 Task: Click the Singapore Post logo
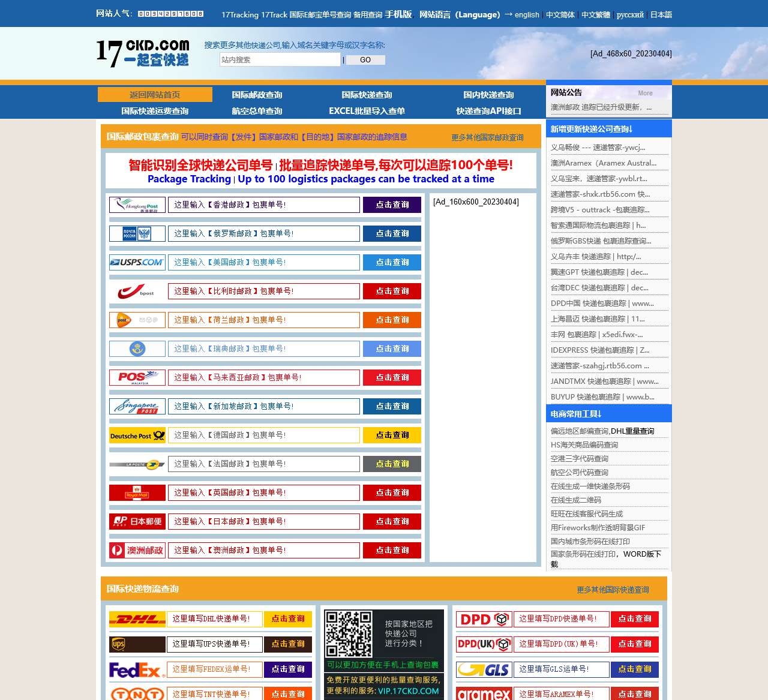[x=137, y=407]
